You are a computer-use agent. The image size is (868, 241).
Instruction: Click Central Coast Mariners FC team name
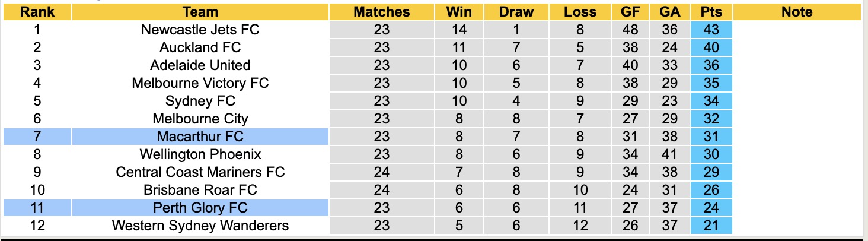pos(200,172)
